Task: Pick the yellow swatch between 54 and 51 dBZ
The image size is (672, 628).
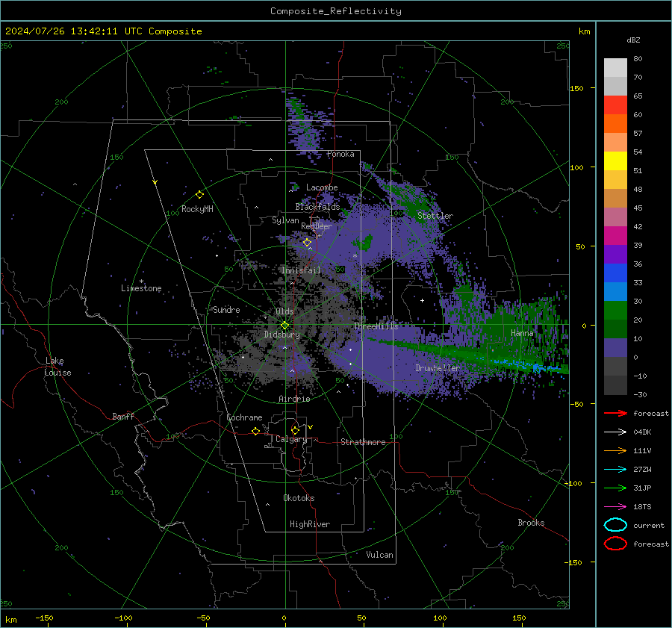Action: pyautogui.click(x=615, y=161)
